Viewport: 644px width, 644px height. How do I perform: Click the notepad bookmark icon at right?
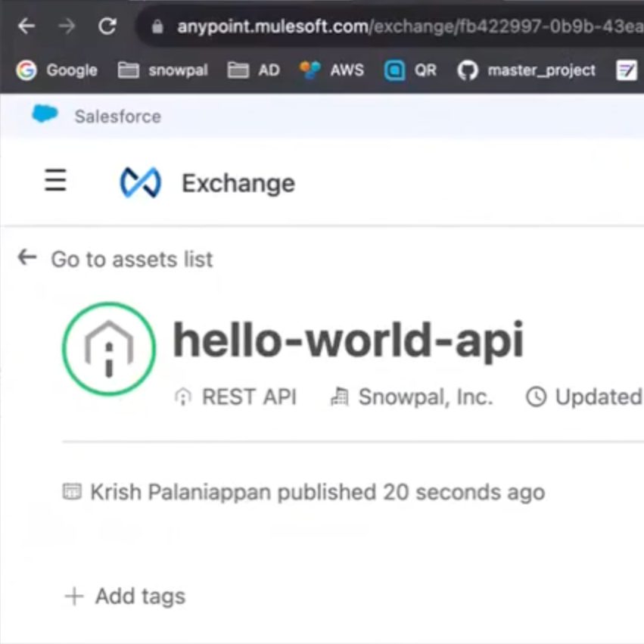point(627,70)
